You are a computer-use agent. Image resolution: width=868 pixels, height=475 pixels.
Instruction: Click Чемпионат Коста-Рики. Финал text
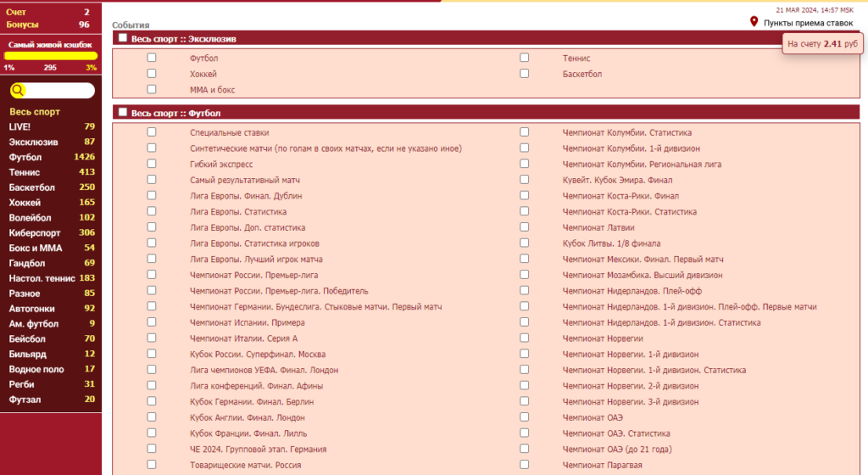(x=620, y=196)
